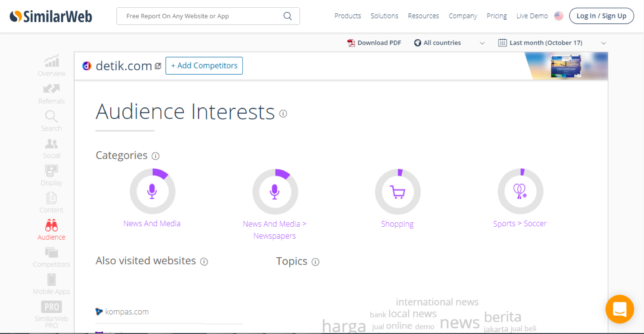Click info icon next to Audience Interests
The width and height of the screenshot is (644, 334).
point(283,113)
